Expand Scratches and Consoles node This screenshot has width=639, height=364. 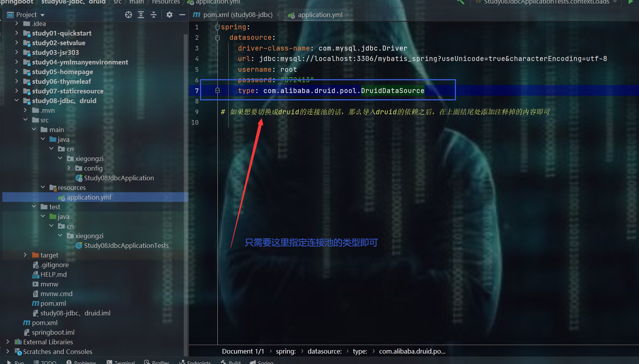pyautogui.click(x=8, y=352)
